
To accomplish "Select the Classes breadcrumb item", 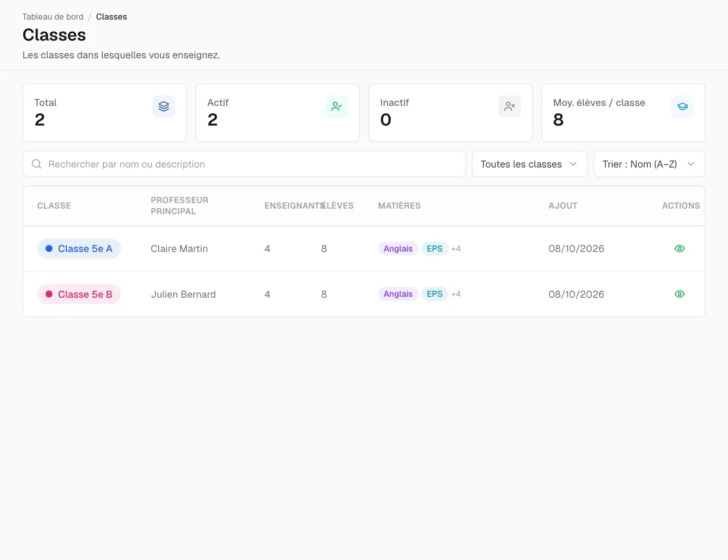I will [x=112, y=17].
